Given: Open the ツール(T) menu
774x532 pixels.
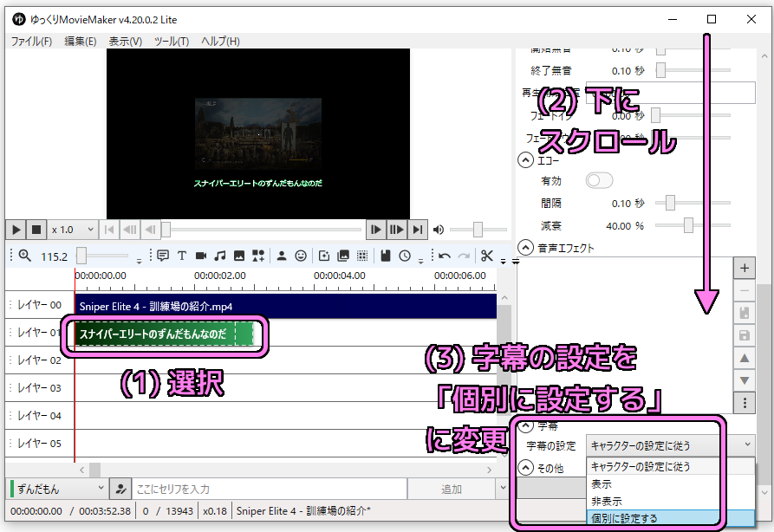Looking at the screenshot, I should point(172,42).
